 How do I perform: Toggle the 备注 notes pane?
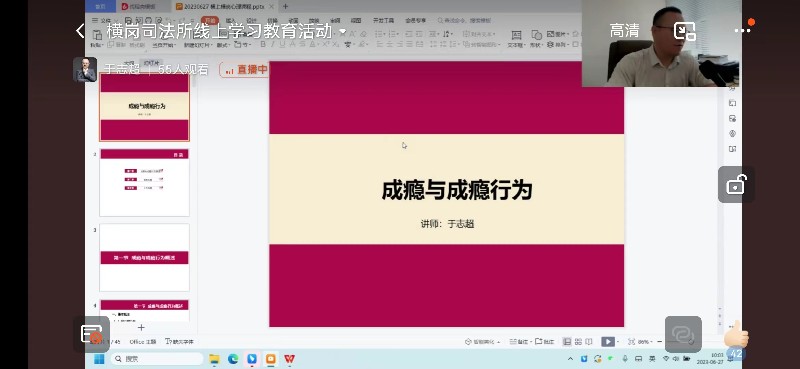521,341
